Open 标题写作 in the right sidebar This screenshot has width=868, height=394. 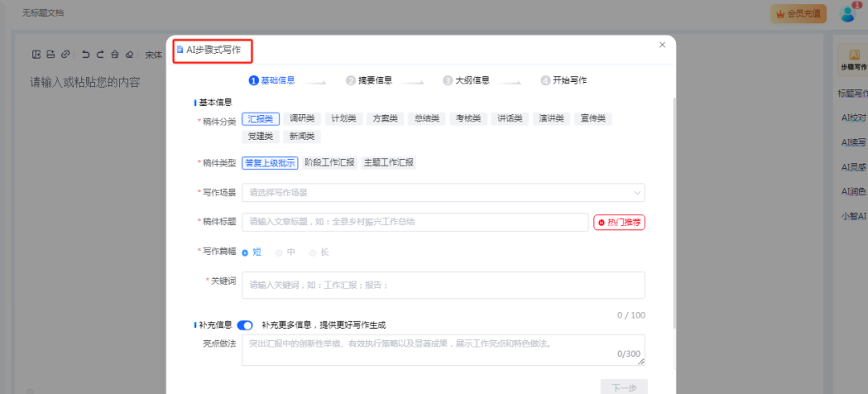point(853,93)
